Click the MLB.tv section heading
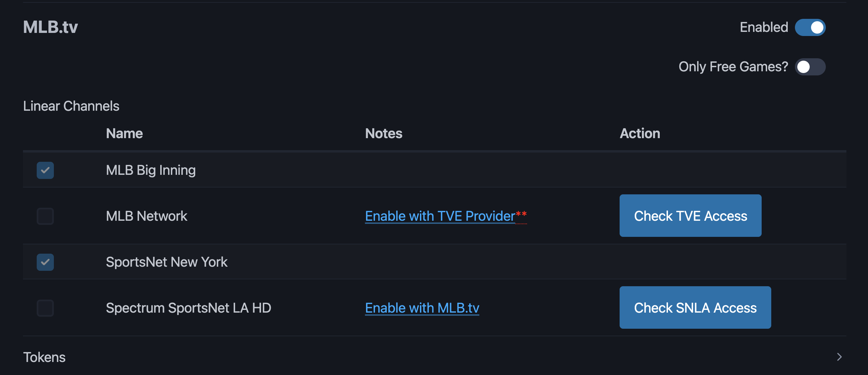 (x=50, y=27)
